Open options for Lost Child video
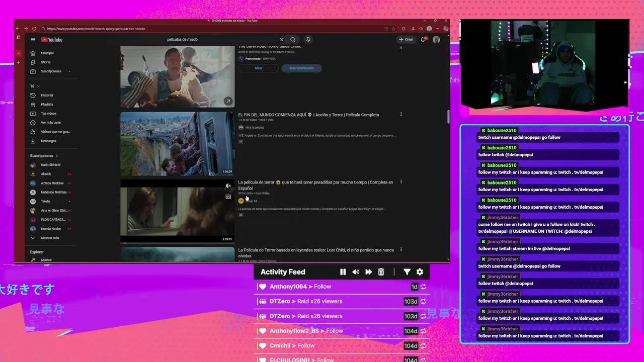Viewport: 644px width, 362px height. click(401, 249)
